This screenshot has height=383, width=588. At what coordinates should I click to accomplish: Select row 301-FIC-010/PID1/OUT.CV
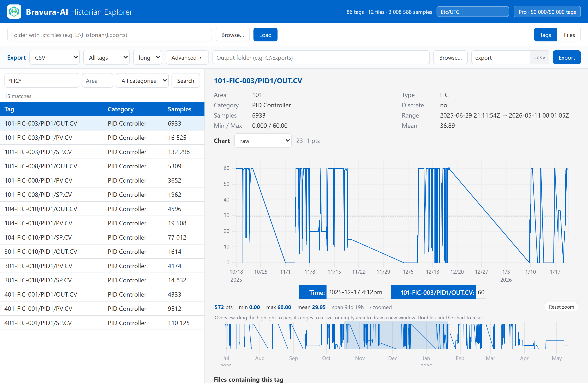tap(102, 251)
